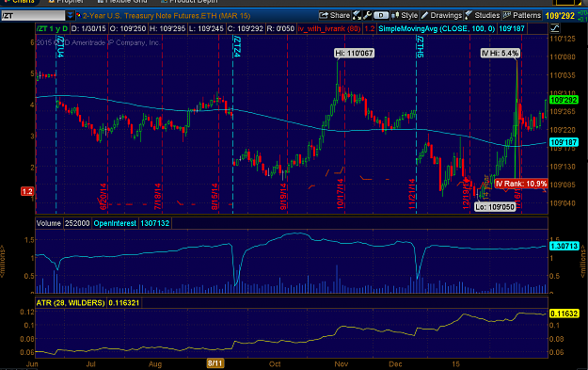Switch to the Product Depth tab

(x=189, y=2)
